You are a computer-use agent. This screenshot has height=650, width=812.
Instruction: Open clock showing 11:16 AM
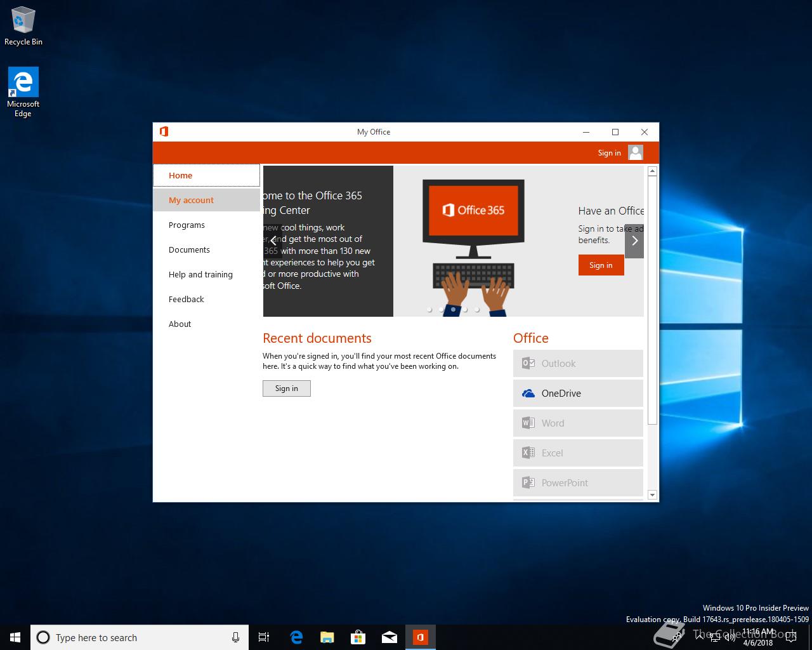(x=758, y=637)
